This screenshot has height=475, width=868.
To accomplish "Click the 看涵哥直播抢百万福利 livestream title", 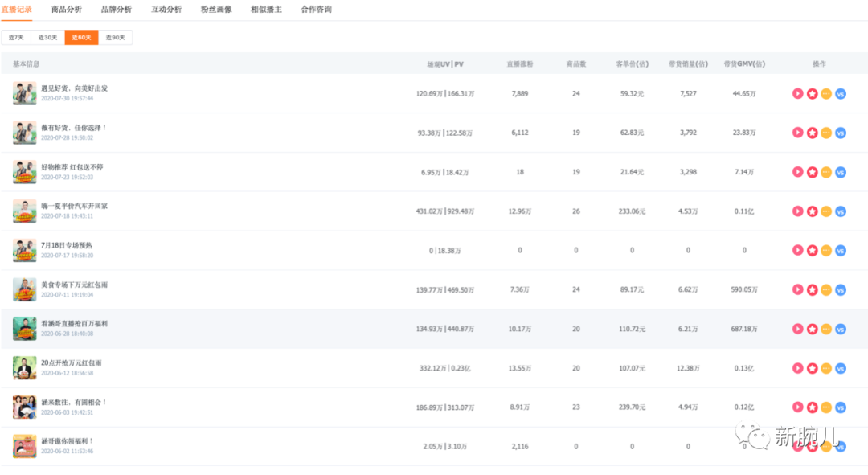I will 74,324.
